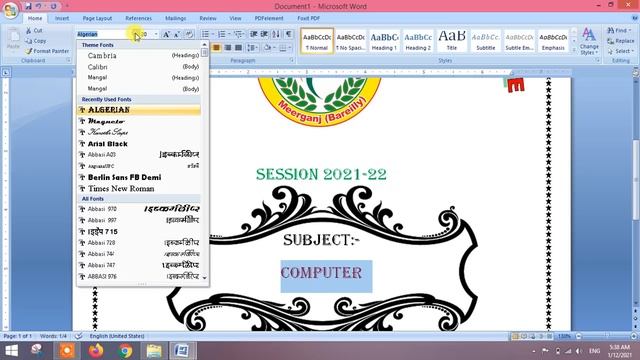Open the Page Layout tab
640x360 pixels.
pyautogui.click(x=97, y=18)
